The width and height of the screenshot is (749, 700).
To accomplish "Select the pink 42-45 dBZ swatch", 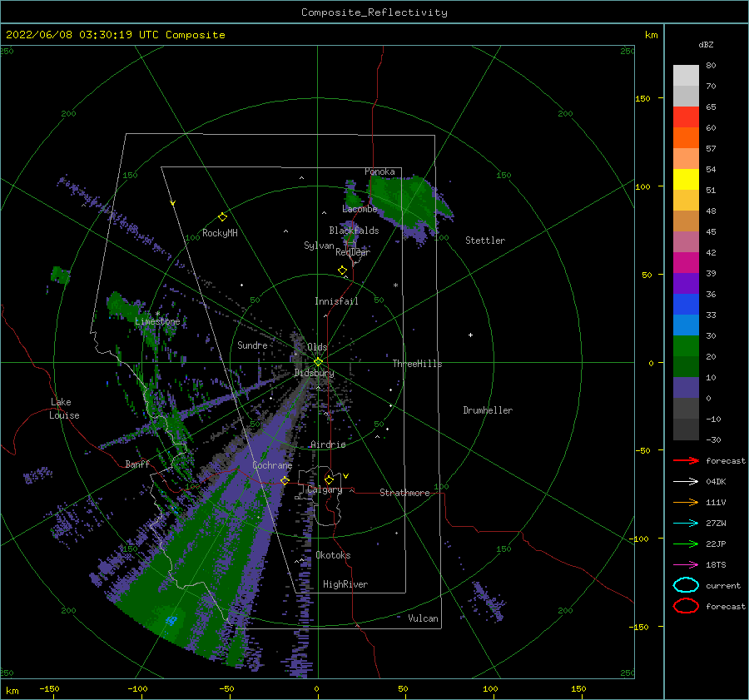I will [686, 241].
